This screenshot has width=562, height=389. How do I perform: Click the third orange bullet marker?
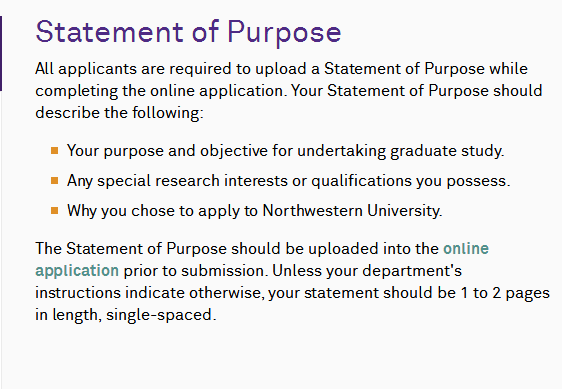pyautogui.click(x=54, y=210)
